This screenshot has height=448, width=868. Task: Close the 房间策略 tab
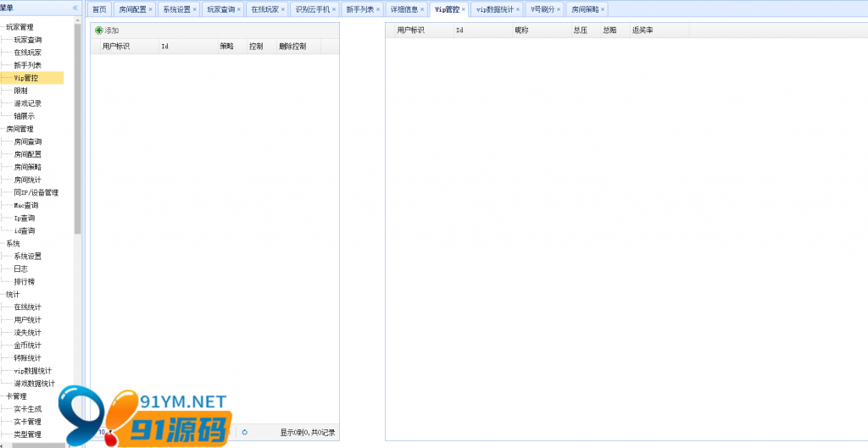[x=603, y=9]
